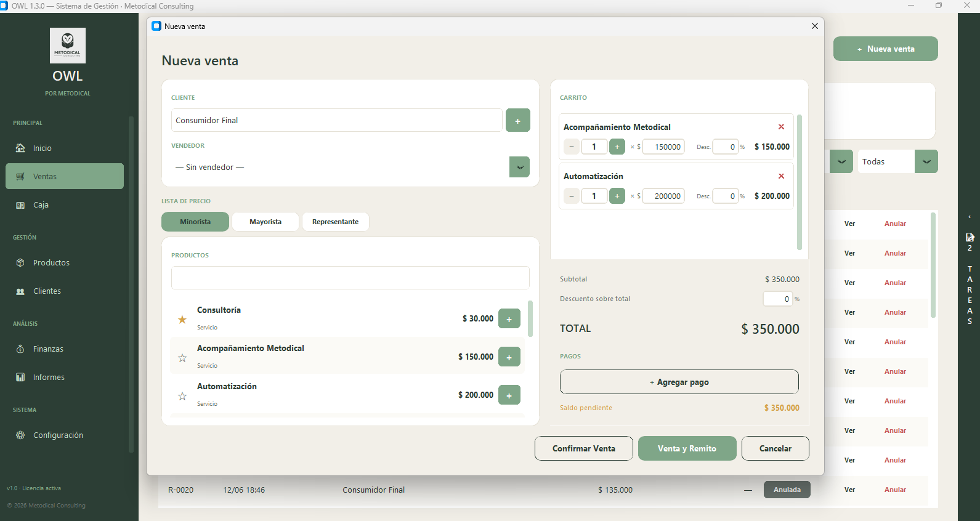Click the Saldo pendiente $ 350.000 value

coord(782,408)
